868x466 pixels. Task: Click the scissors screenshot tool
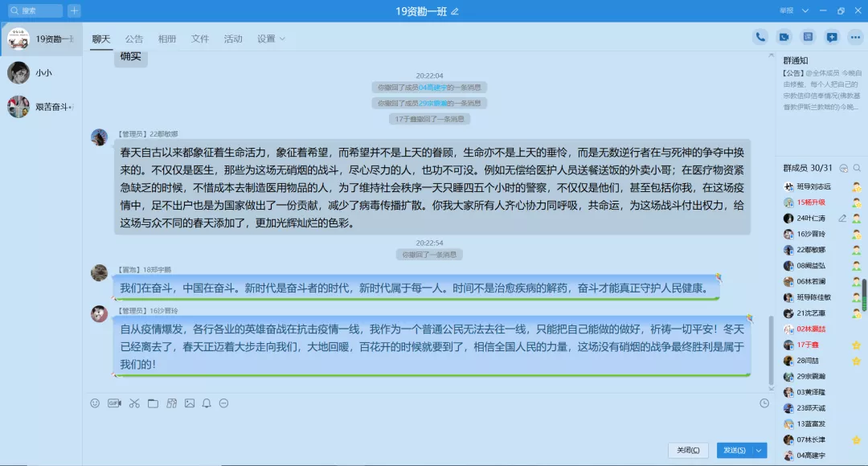coord(134,403)
